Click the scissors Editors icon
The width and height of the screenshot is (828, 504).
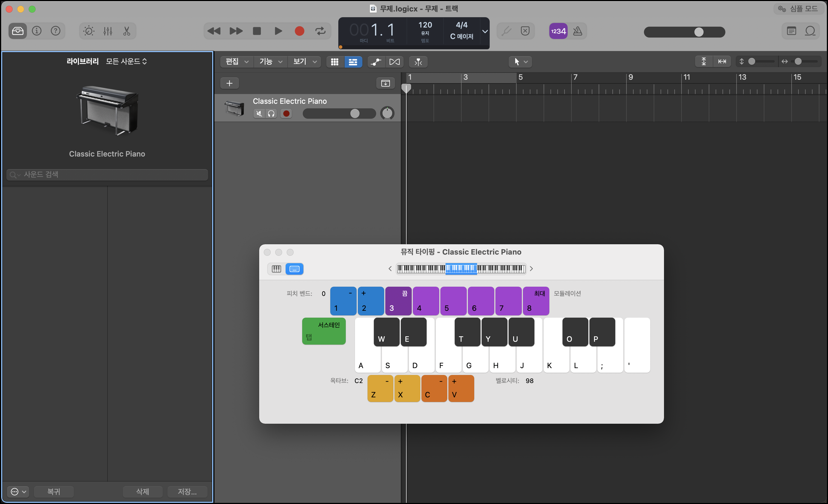click(x=127, y=31)
